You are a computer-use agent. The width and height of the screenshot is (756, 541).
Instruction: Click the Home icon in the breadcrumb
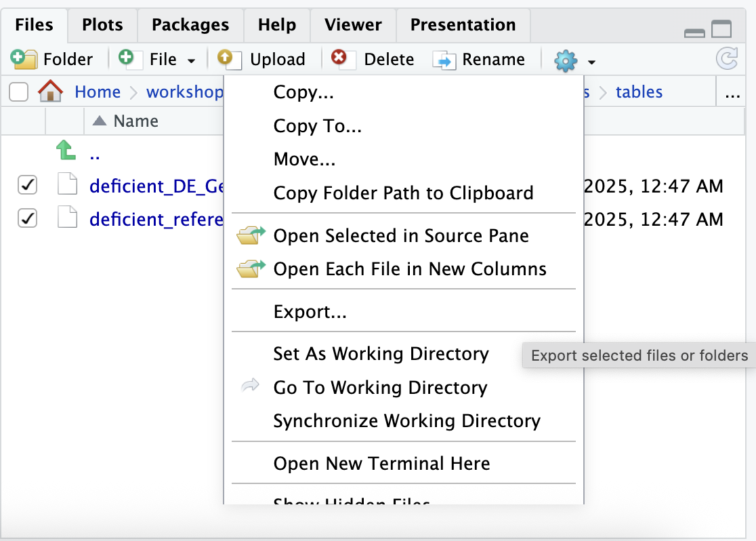click(49, 91)
